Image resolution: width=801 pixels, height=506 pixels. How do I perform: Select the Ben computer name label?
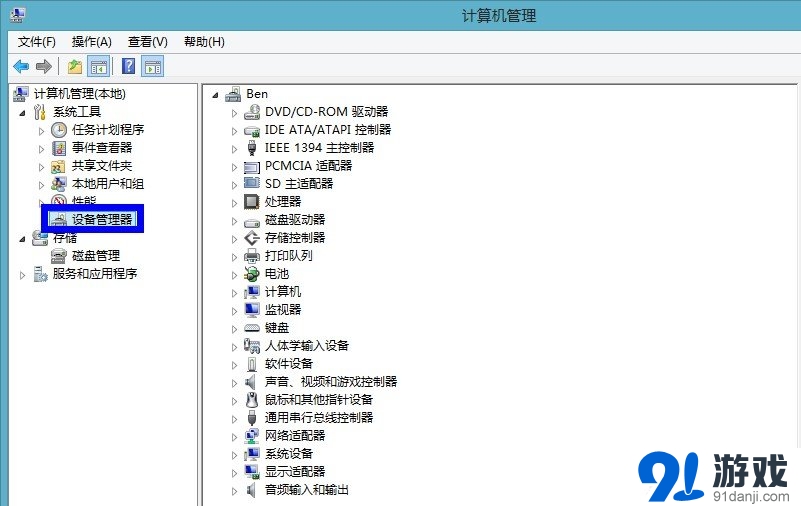click(x=257, y=94)
